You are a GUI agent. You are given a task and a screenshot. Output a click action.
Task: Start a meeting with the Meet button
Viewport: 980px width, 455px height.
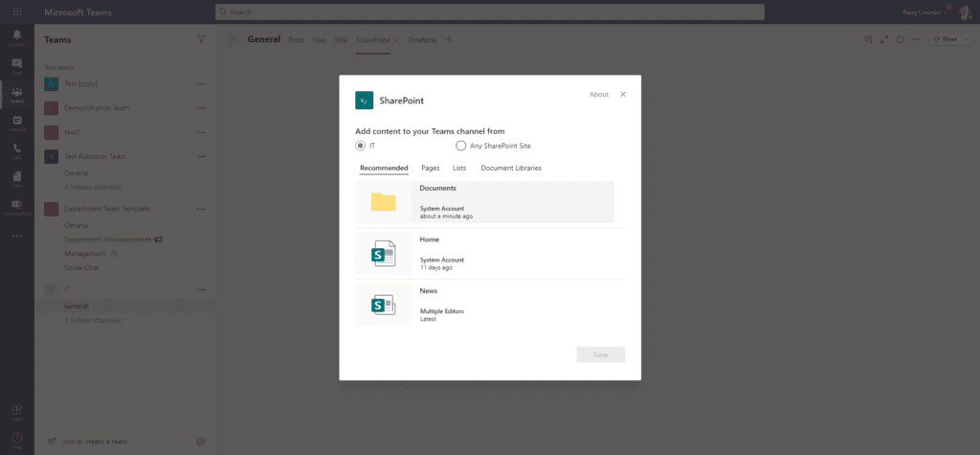[x=944, y=39]
